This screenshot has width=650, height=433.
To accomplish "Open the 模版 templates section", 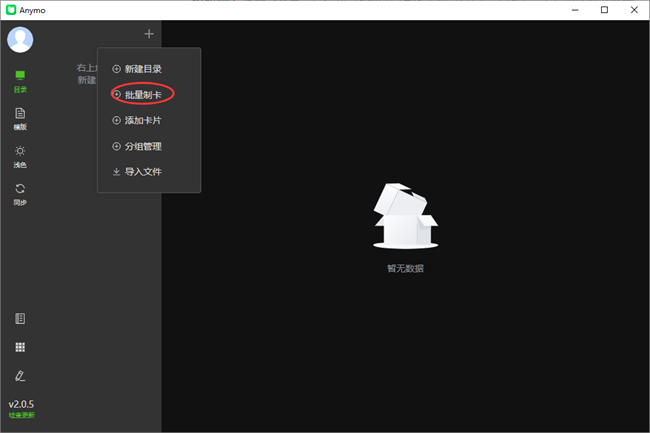I will click(x=20, y=118).
